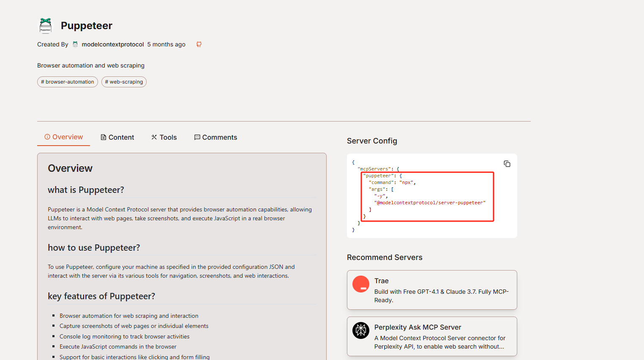Click the Perplexity Ask MCP Server logo
Screen dimensions: 644x360
[361, 330]
